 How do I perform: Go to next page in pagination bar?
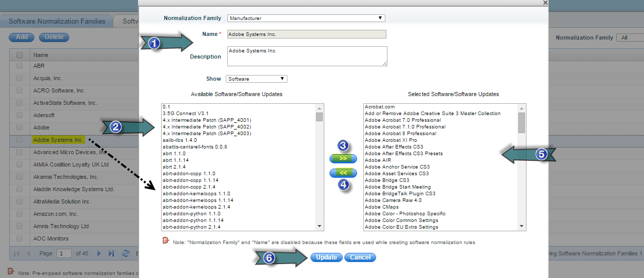point(99,253)
